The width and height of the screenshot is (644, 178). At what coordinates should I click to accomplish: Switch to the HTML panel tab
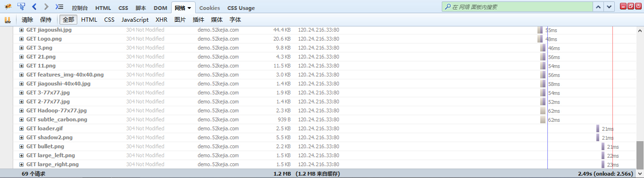tap(103, 8)
